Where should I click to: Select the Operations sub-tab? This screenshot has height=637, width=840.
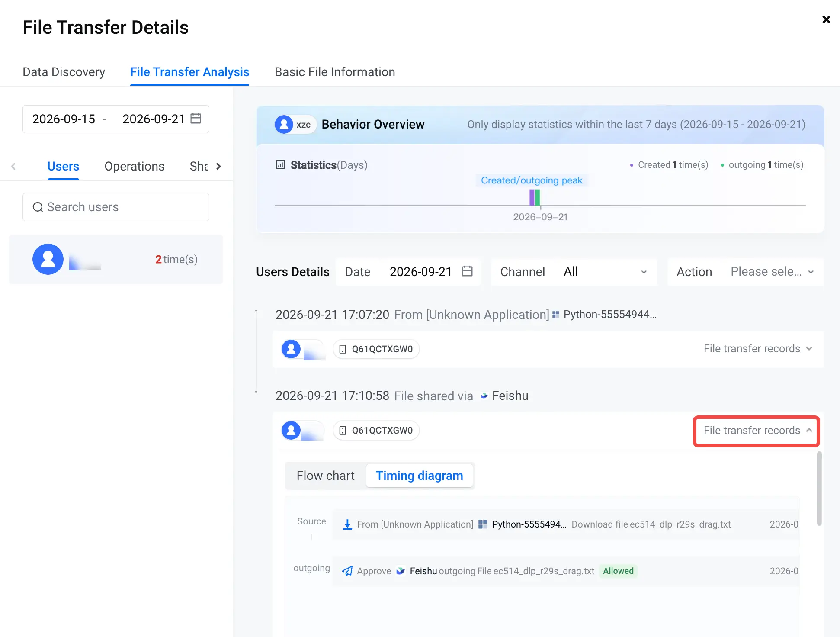tap(135, 166)
